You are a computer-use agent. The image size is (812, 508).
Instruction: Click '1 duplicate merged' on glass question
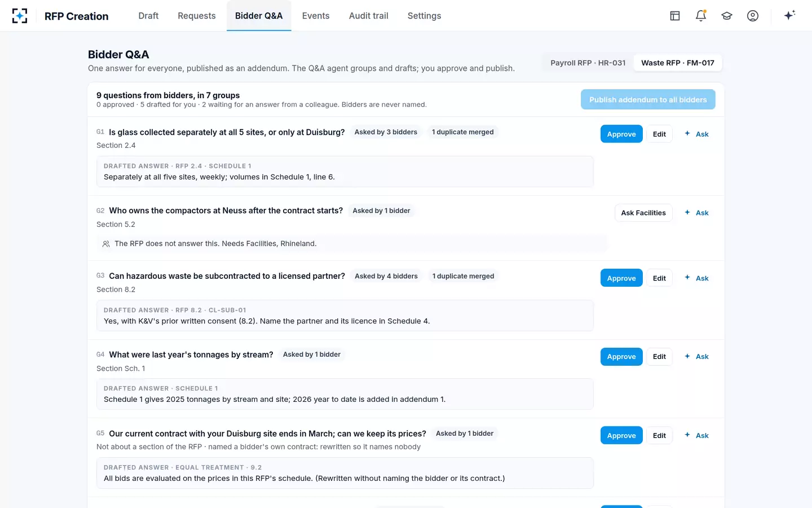click(x=462, y=132)
